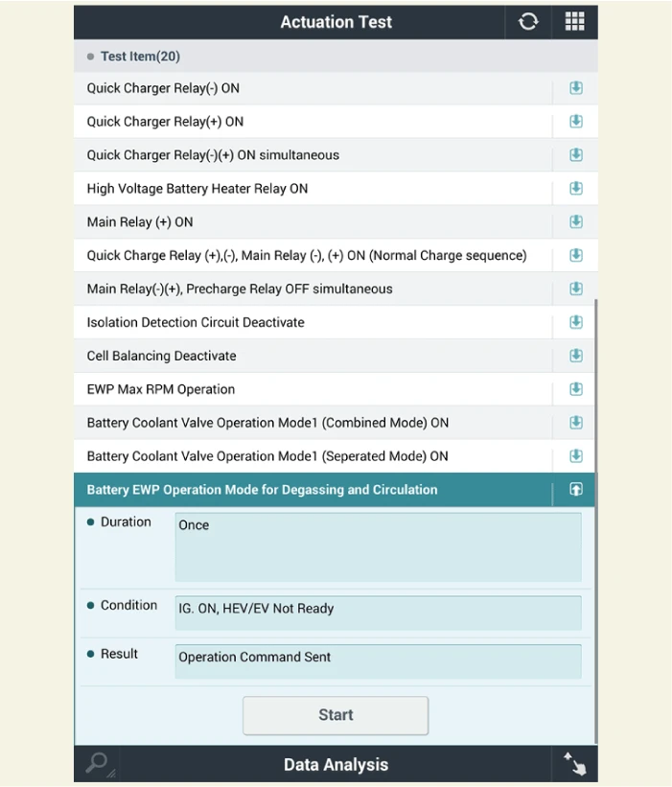Expand Coolant Valve Combined Mode ON item

click(576, 423)
